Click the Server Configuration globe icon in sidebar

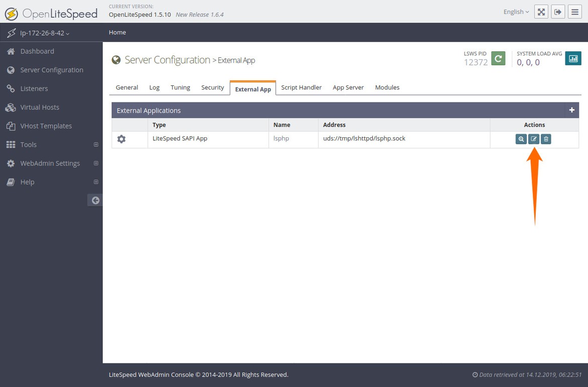click(11, 70)
